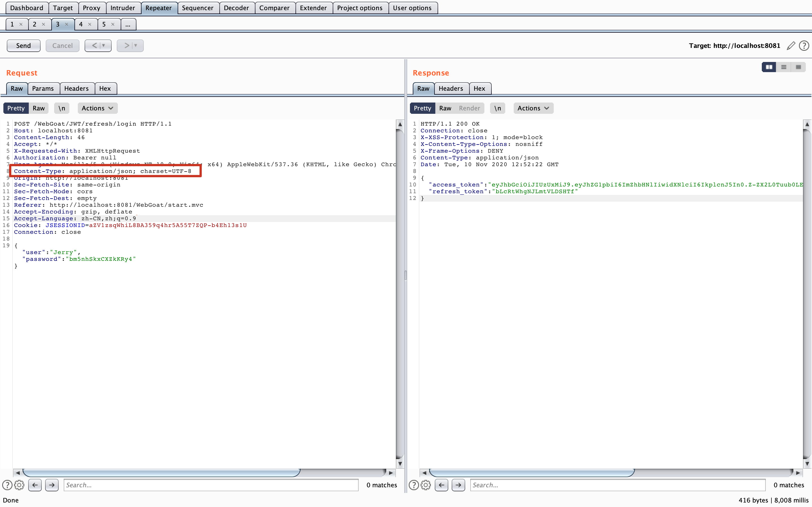The width and height of the screenshot is (812, 507).
Task: Expand the response Actions dropdown
Action: pyautogui.click(x=533, y=108)
